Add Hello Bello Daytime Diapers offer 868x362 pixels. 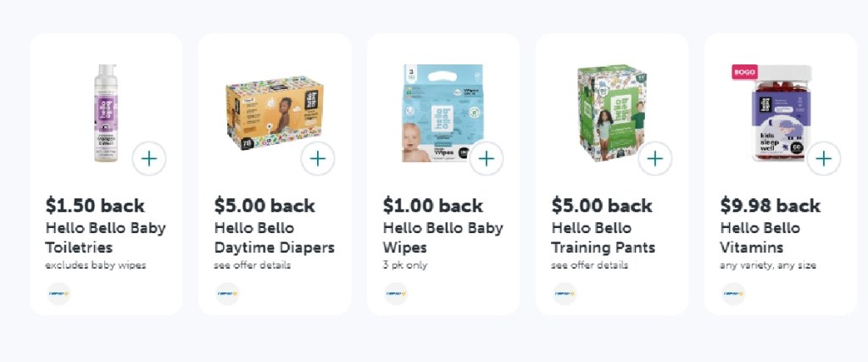(x=318, y=159)
